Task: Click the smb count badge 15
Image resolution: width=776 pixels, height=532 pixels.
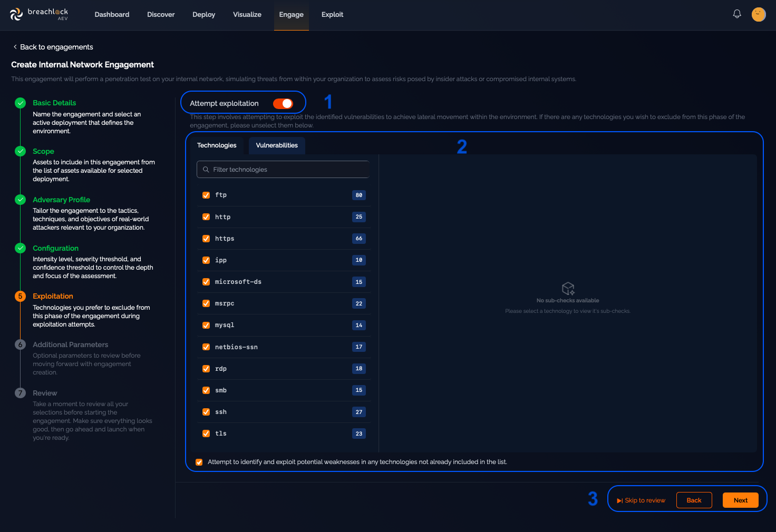Action: (x=359, y=390)
